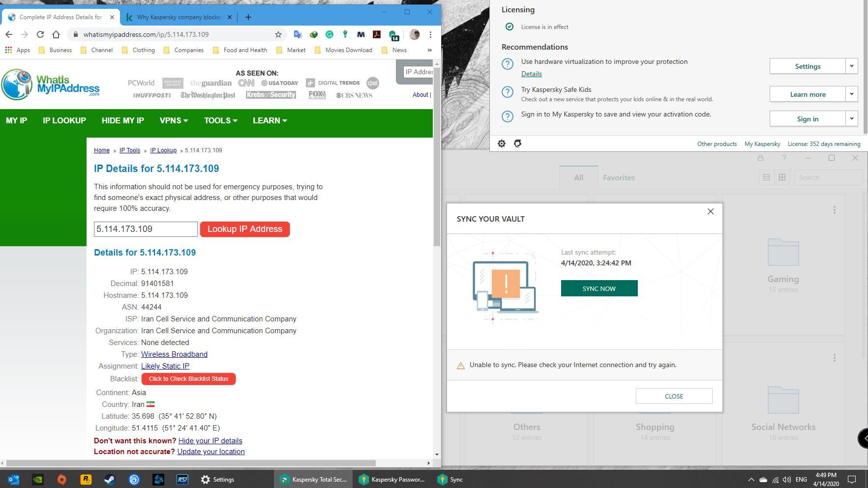Open the Kaspersky Password Manager taskbar button
Image resolution: width=868 pixels, height=488 pixels.
392,480
